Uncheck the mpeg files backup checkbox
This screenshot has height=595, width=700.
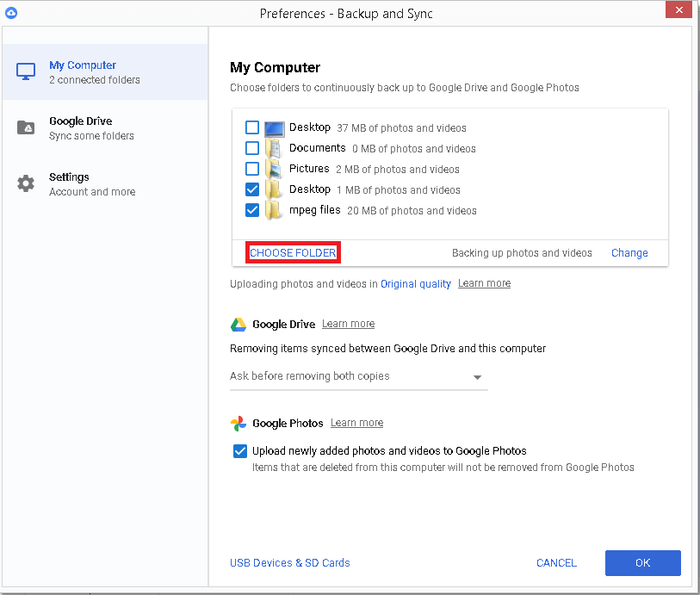coord(252,210)
